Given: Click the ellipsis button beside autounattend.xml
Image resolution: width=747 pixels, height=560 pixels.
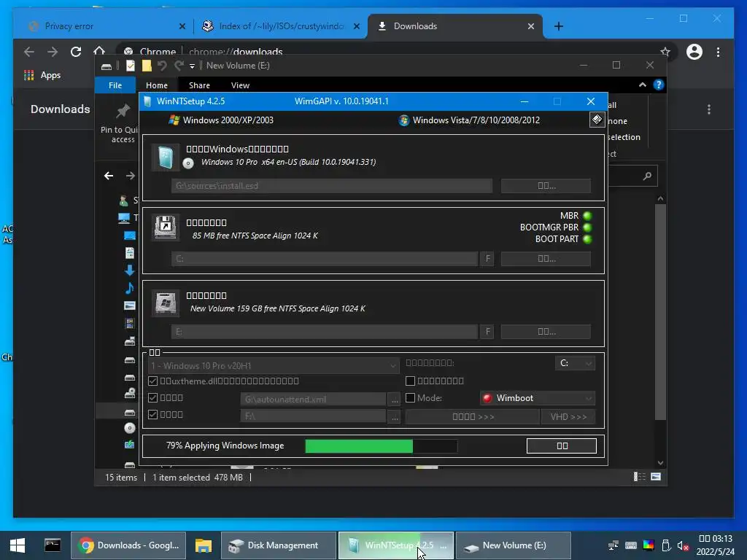Looking at the screenshot, I should click(x=395, y=399).
